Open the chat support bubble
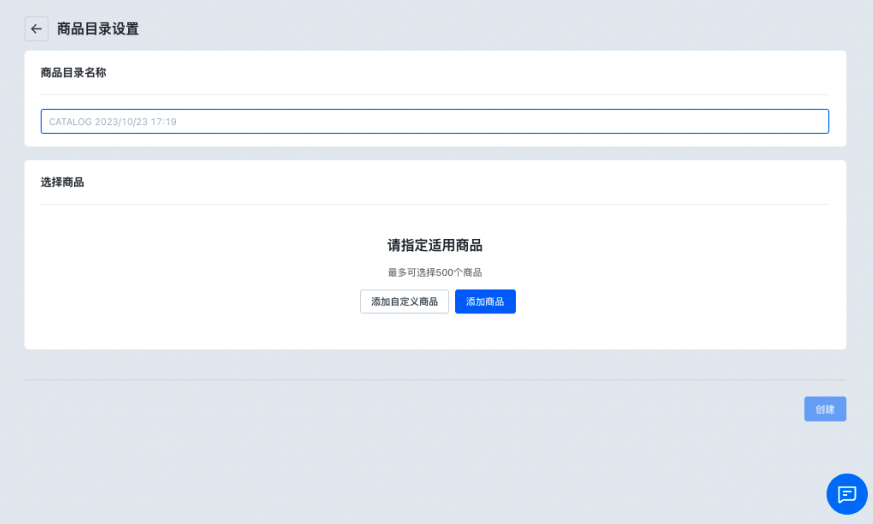The image size is (873, 524). click(x=846, y=494)
